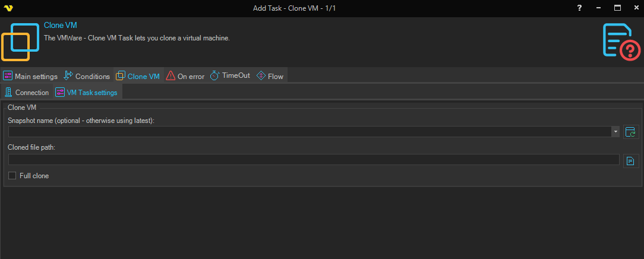Expand the Snapshot name dropdown arrow
The image size is (644, 259).
[615, 132]
